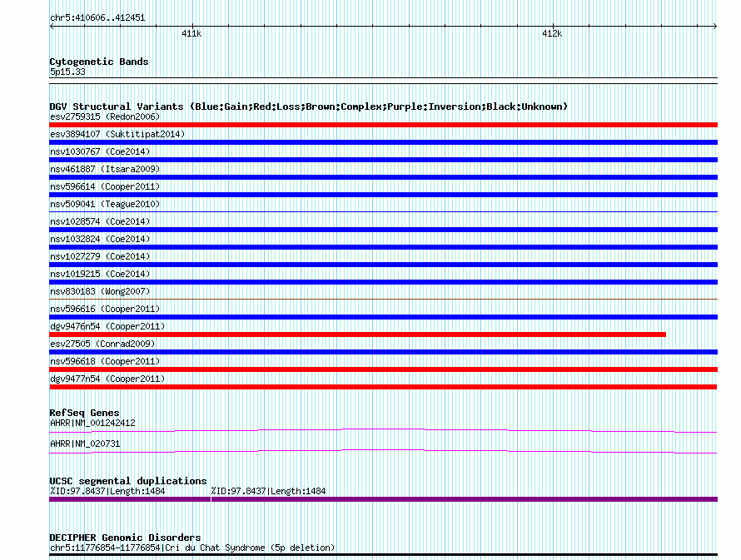Click the blue bar under esv27505 (Conrad2009)
Screen dimensions: 741x560
[x=383, y=352]
